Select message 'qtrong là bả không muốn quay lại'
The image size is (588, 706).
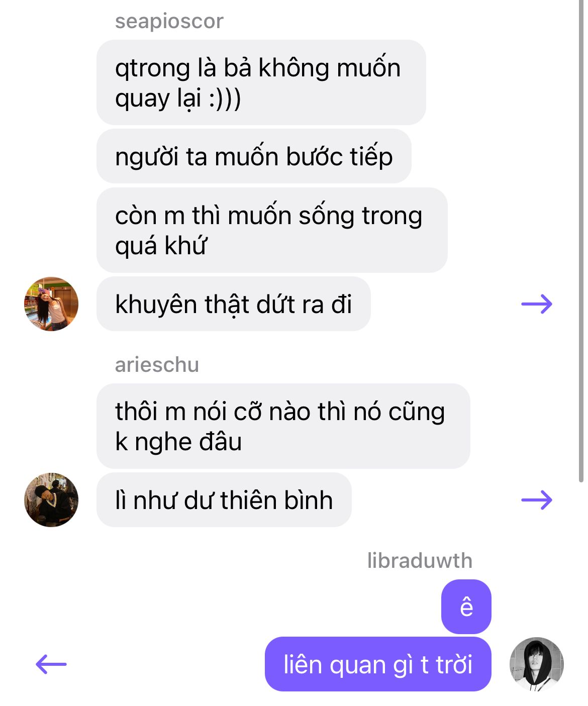(261, 82)
